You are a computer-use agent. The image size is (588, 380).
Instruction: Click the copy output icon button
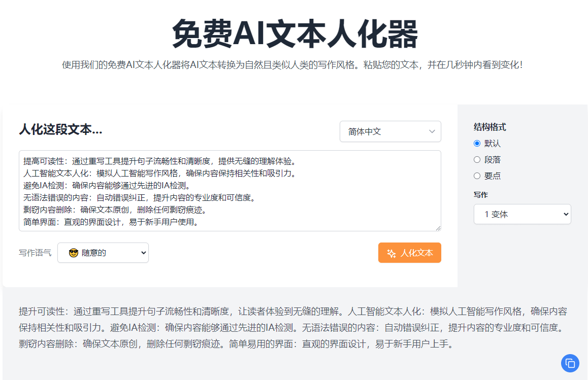point(570,363)
